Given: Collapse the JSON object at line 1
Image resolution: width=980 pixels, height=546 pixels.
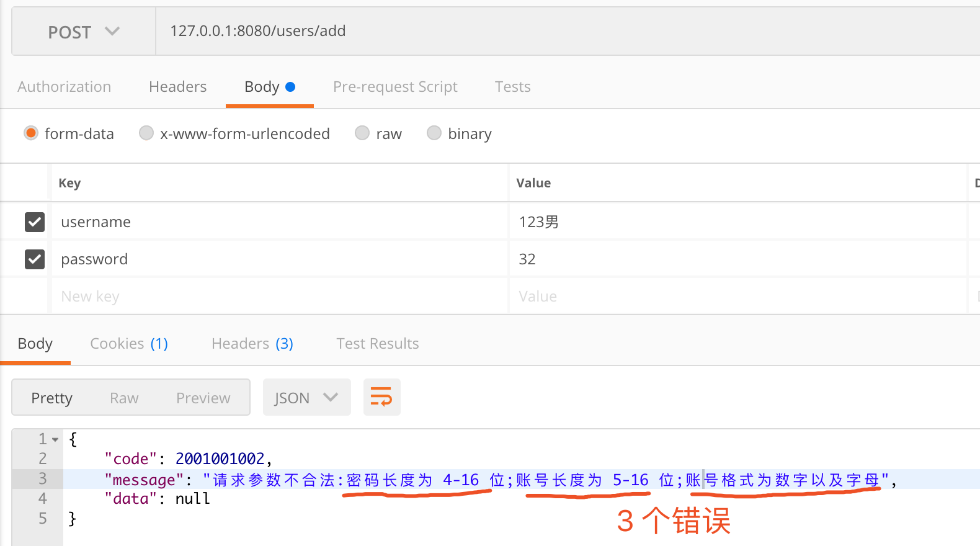Looking at the screenshot, I should click(55, 440).
